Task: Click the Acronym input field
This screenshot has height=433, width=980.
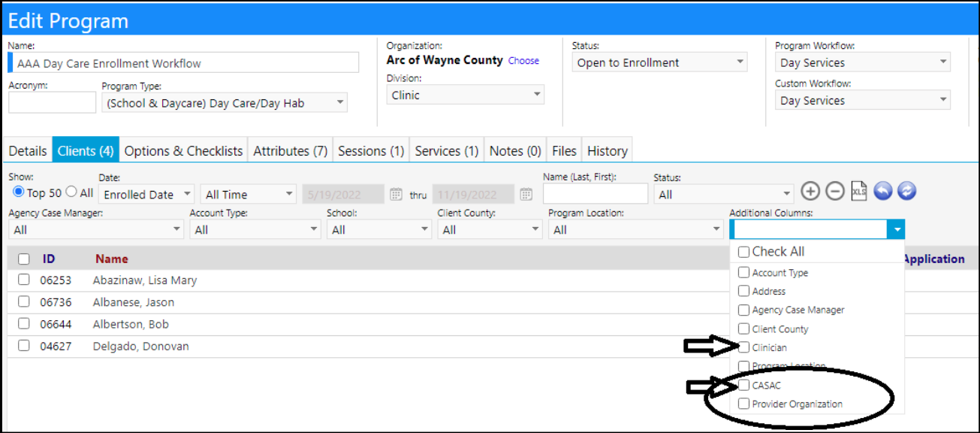Action: [52, 102]
